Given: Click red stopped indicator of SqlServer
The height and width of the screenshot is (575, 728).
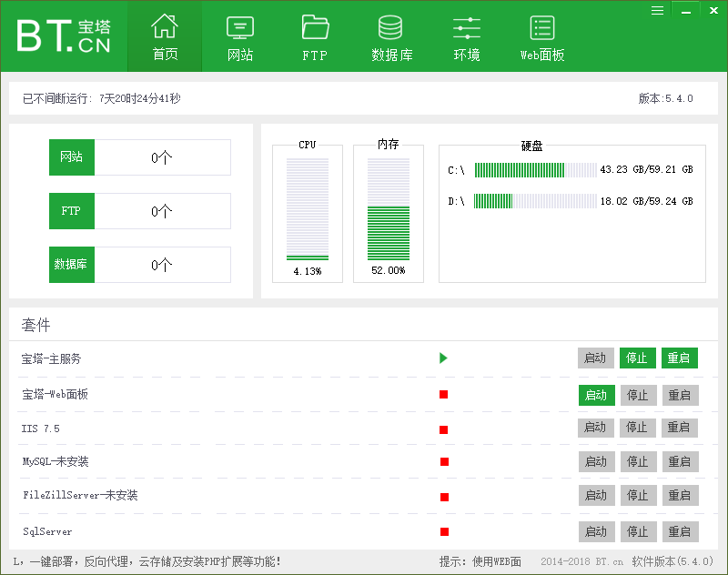Looking at the screenshot, I should point(444,532).
